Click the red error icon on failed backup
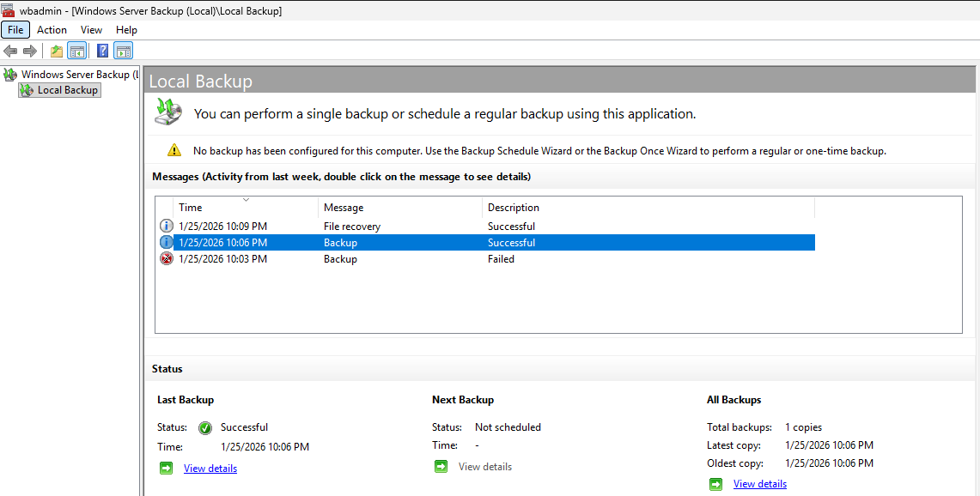Viewport: 980px width, 496px height. coord(166,258)
